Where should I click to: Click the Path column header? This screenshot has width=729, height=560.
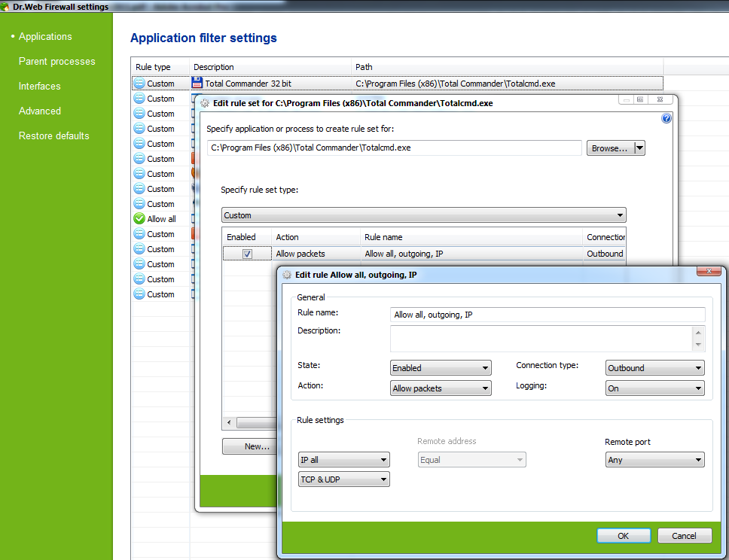508,67
